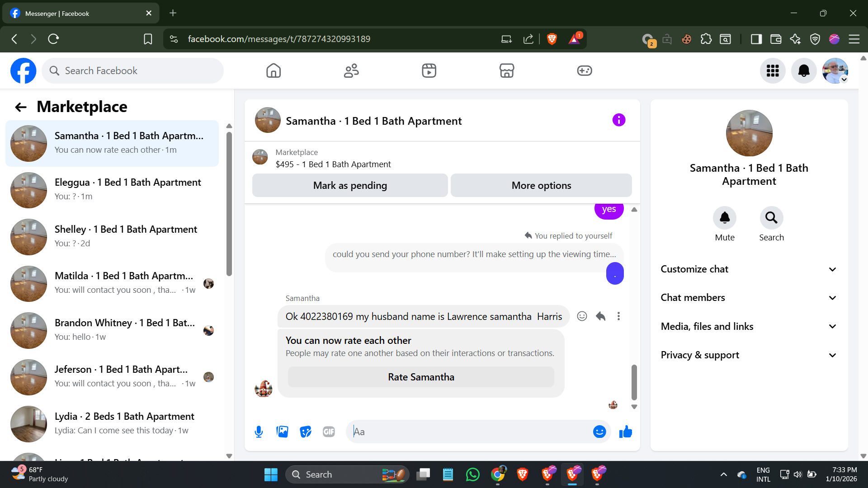Mute the Samantha conversation
Screen dimensions: 868x488
[x=724, y=218]
